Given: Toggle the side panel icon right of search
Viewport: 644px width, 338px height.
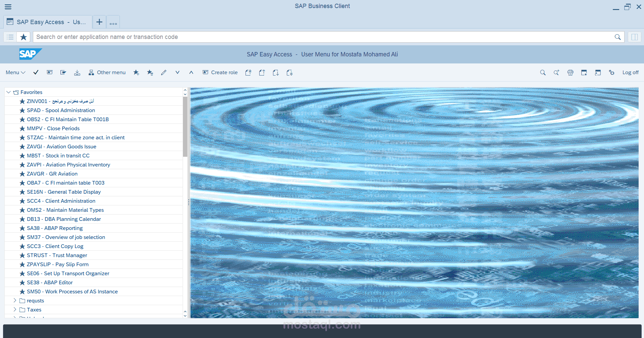Looking at the screenshot, I should coord(635,37).
